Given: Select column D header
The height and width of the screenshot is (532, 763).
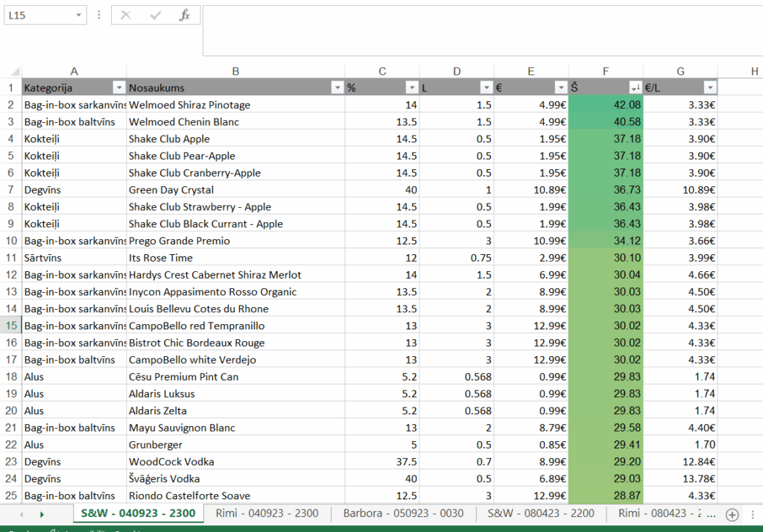Looking at the screenshot, I should 457,72.
